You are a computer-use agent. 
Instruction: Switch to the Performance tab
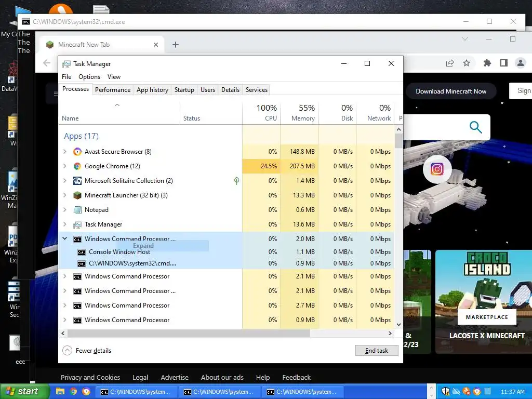tap(113, 90)
